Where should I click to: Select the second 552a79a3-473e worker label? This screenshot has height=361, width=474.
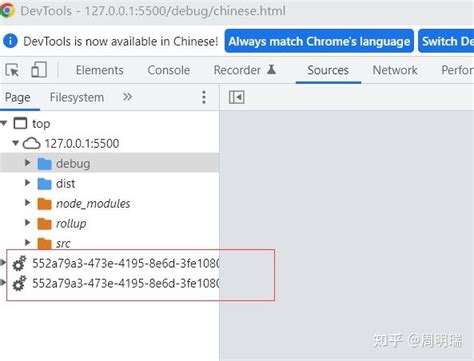pyautogui.click(x=126, y=283)
